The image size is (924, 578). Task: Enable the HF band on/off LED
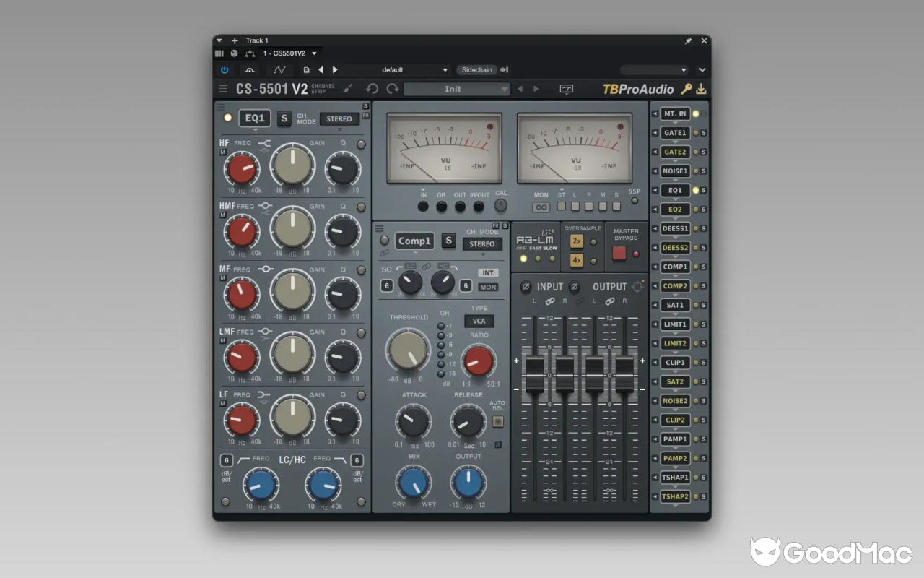click(361, 144)
